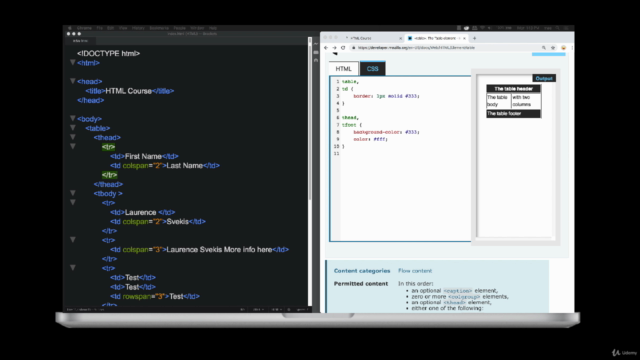Open the 'Content categories' link
Image resolution: width=640 pixels, height=360 pixels.
[x=362, y=271]
